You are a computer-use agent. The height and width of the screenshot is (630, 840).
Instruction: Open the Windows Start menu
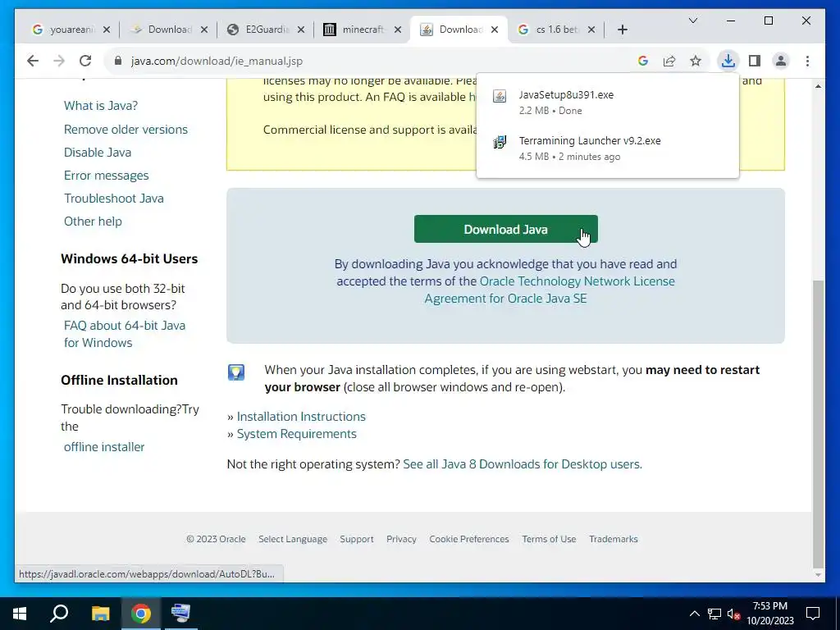20,614
